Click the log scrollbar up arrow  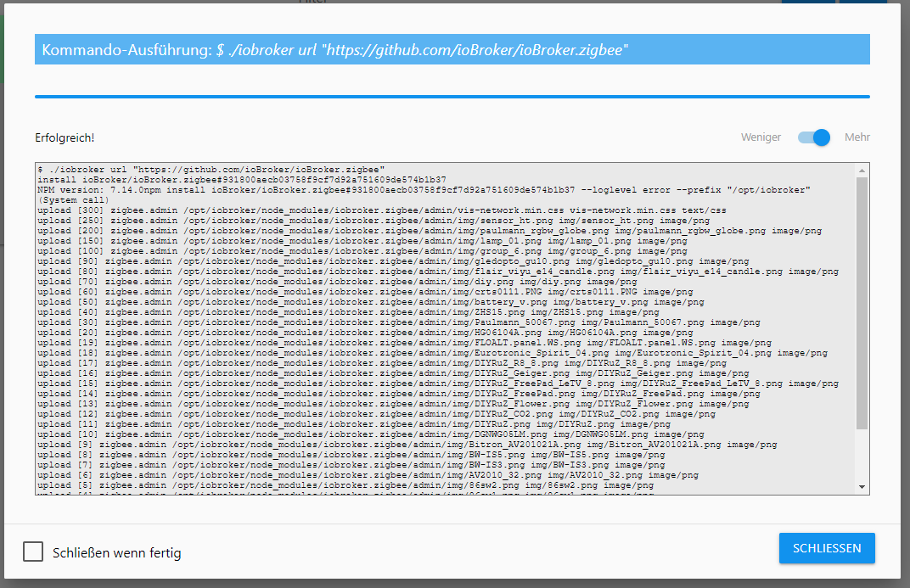[x=862, y=171]
